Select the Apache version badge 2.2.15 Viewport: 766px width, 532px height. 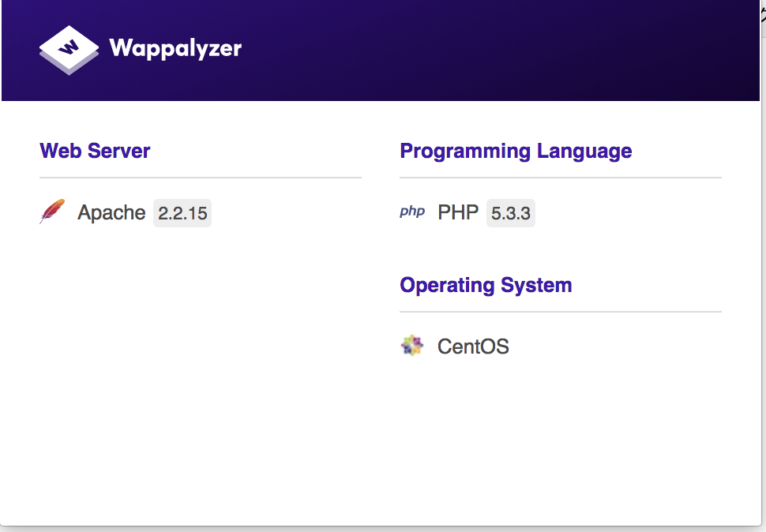click(182, 213)
